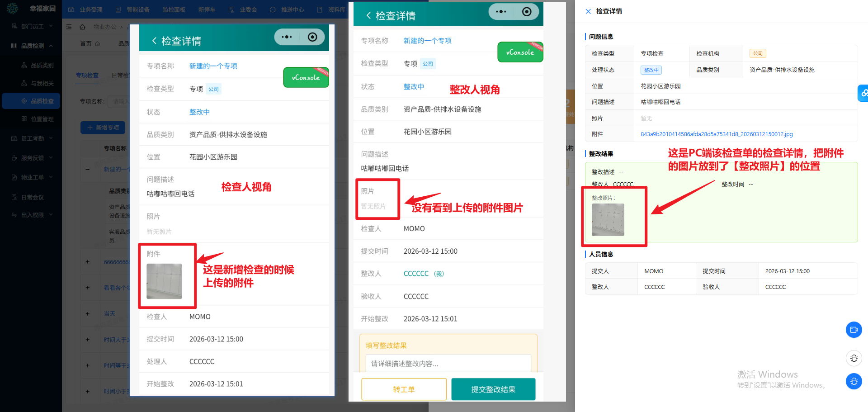Open 位置管理 in the sidebar
This screenshot has width=868, height=412.
tap(42, 119)
